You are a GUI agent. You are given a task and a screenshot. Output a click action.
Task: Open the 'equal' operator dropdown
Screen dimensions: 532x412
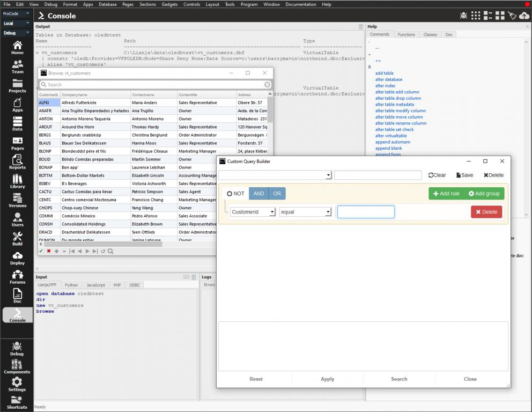click(x=305, y=212)
